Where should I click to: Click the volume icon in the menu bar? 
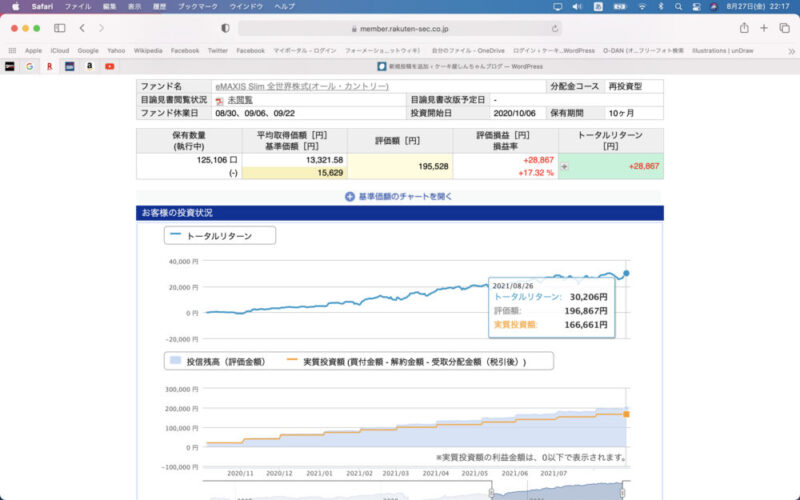pyautogui.click(x=577, y=7)
